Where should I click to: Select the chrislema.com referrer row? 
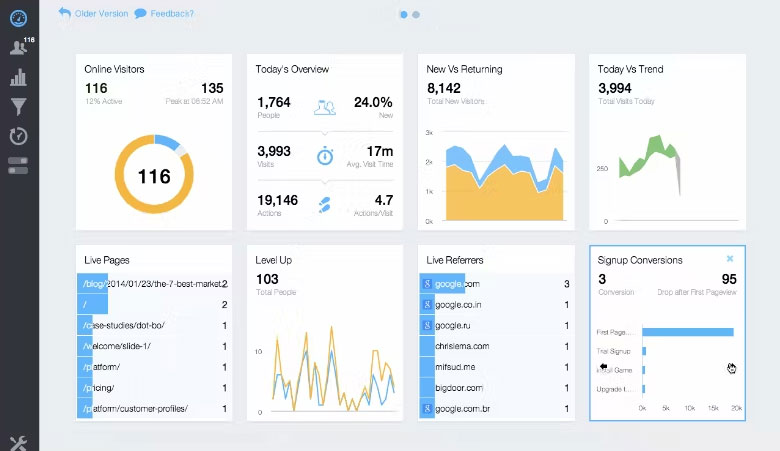[496, 346]
